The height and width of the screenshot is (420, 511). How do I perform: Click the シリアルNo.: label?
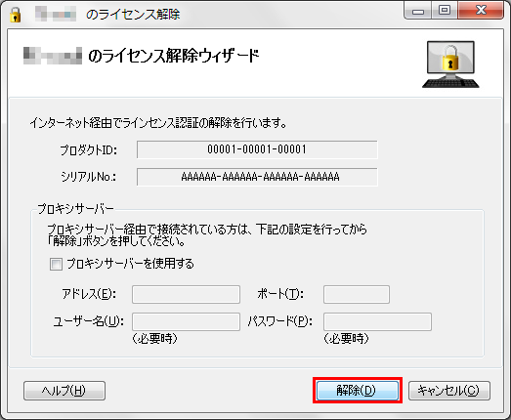[x=89, y=177]
